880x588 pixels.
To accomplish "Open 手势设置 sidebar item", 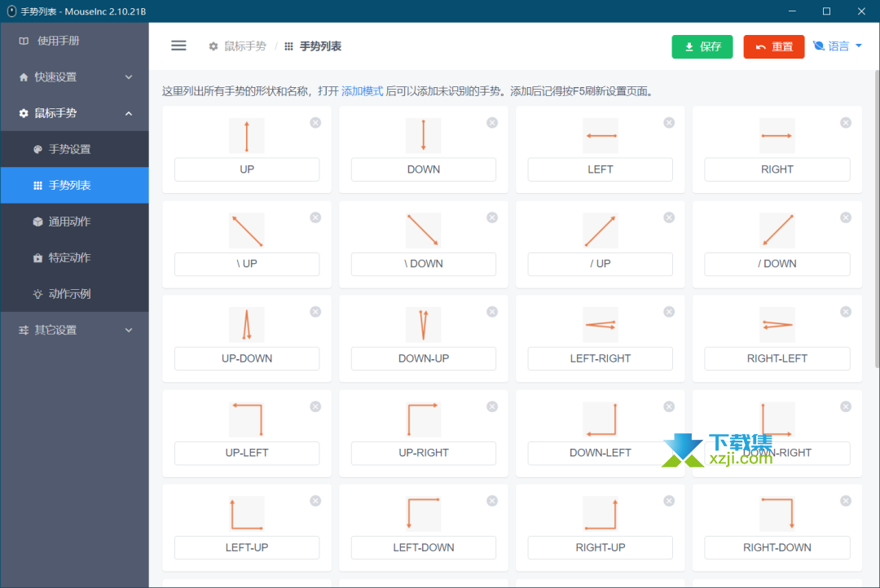I will pos(75,149).
